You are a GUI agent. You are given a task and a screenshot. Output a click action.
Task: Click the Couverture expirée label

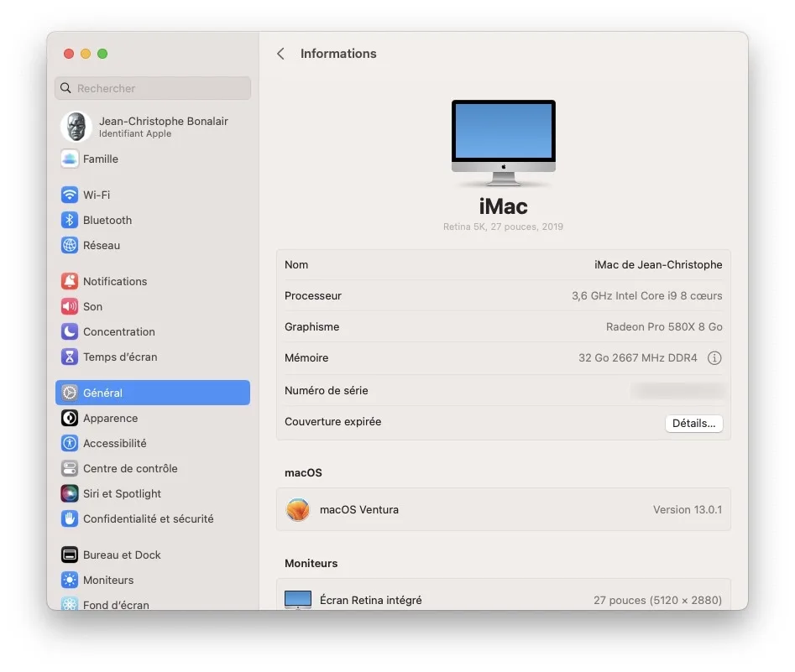332,422
